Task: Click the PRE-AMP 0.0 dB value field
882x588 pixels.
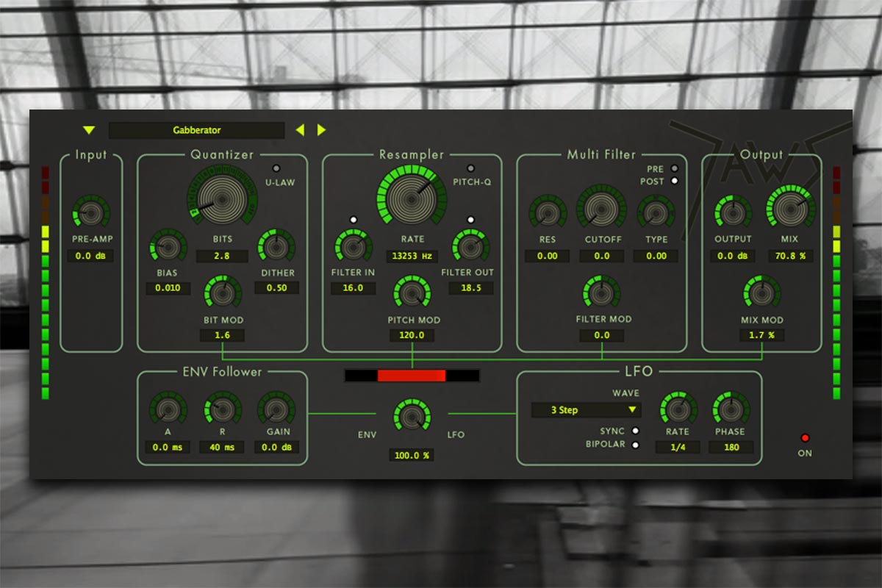Action: [x=90, y=257]
